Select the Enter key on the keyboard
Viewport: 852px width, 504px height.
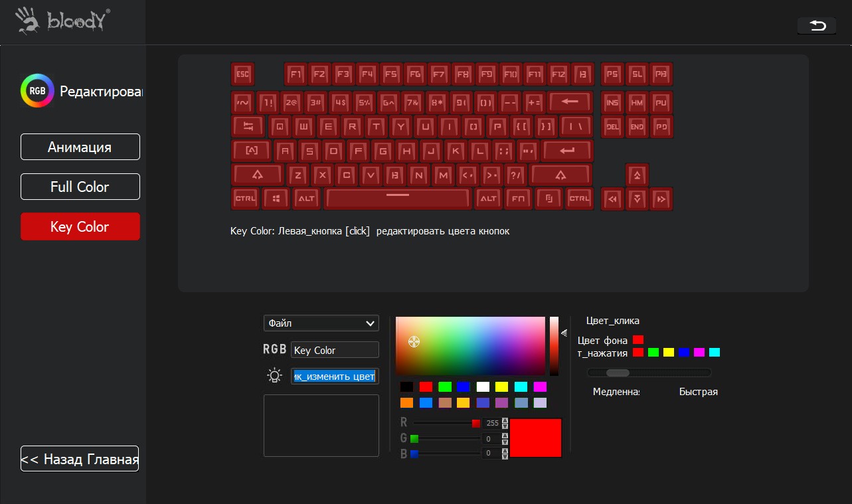(x=566, y=151)
